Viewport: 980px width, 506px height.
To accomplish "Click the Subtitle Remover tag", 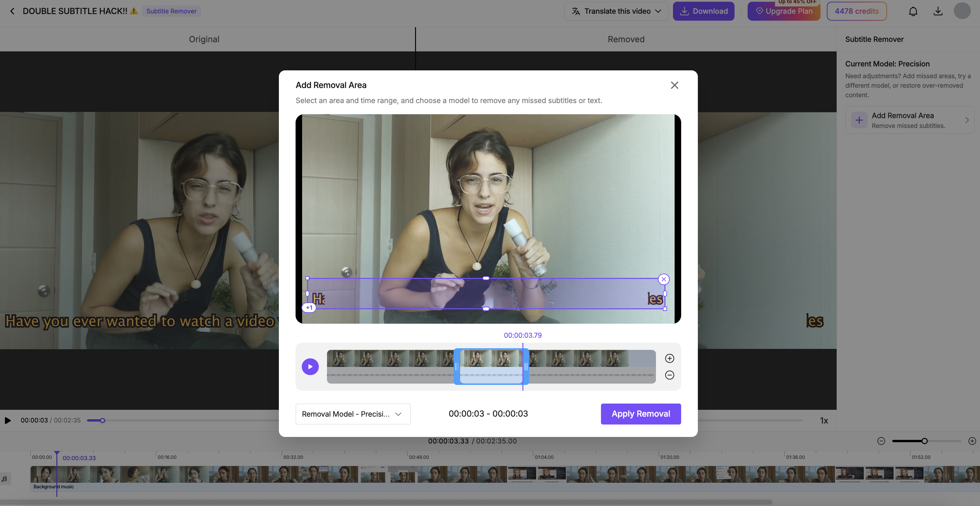I will 171,11.
